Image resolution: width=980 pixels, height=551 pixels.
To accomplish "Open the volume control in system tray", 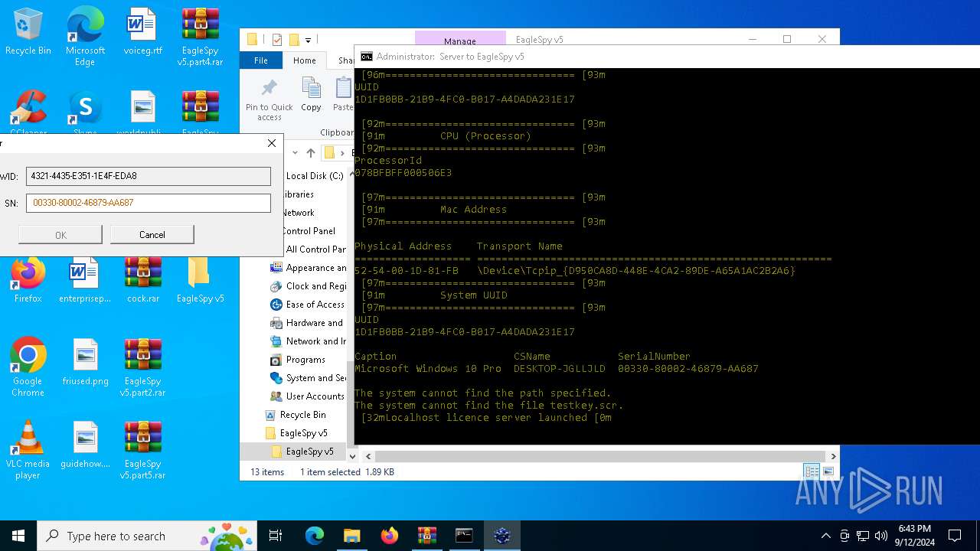I will tap(881, 536).
